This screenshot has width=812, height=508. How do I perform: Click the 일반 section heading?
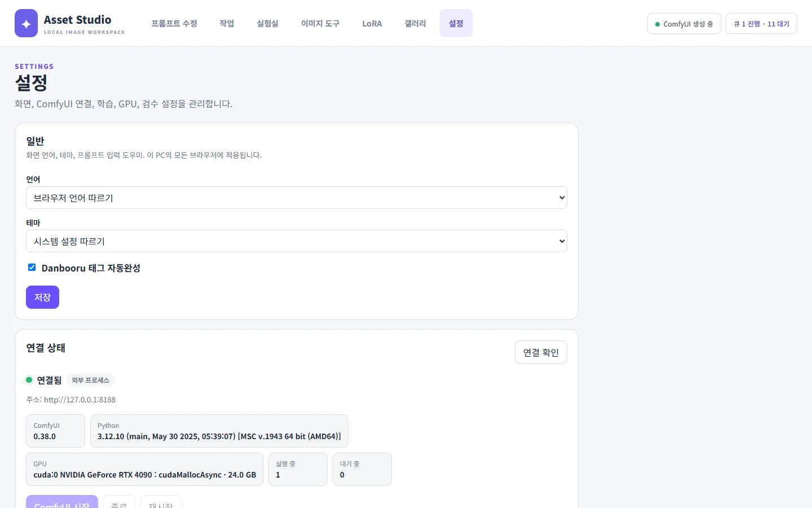tap(35, 141)
